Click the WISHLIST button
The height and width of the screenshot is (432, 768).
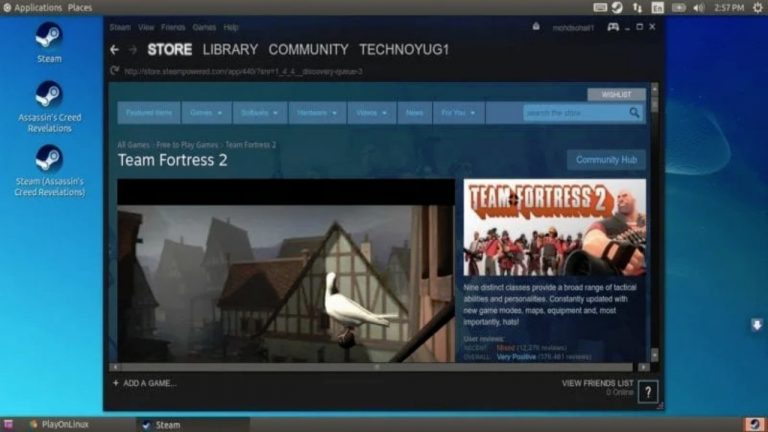[616, 94]
